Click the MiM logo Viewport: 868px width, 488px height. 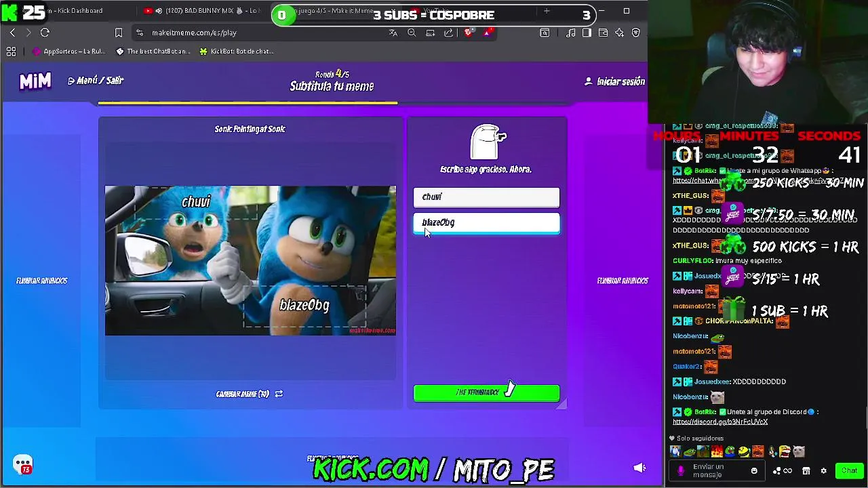coord(35,81)
